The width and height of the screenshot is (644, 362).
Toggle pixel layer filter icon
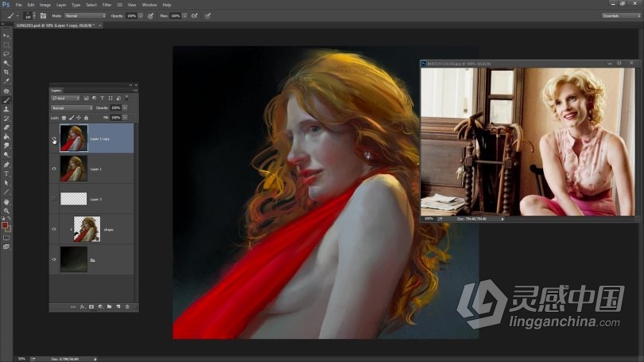pos(86,98)
